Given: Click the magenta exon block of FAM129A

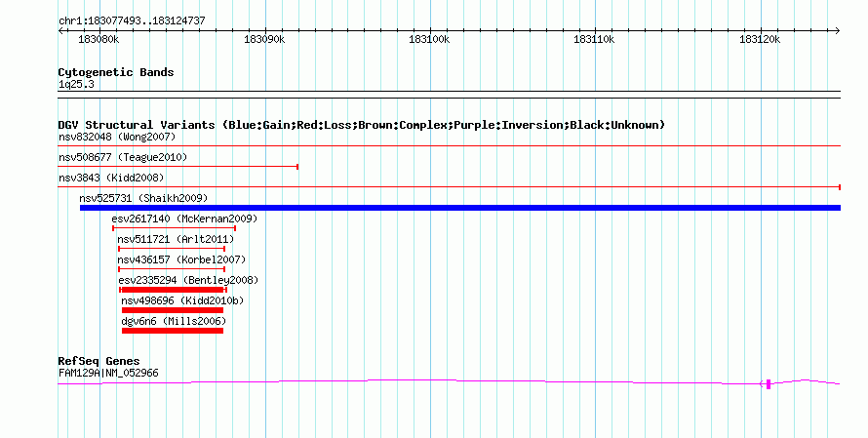Looking at the screenshot, I should pos(769,383).
